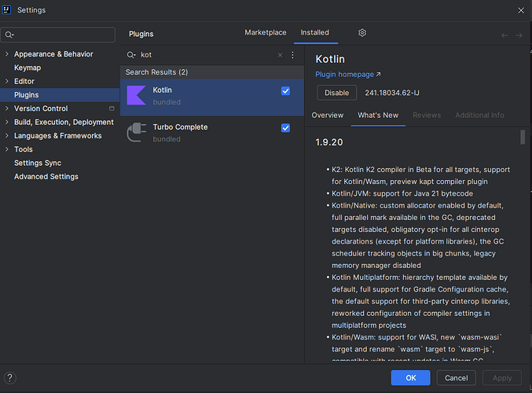
Task: Expand Build, Execution, Deployment section
Action: click(7, 123)
